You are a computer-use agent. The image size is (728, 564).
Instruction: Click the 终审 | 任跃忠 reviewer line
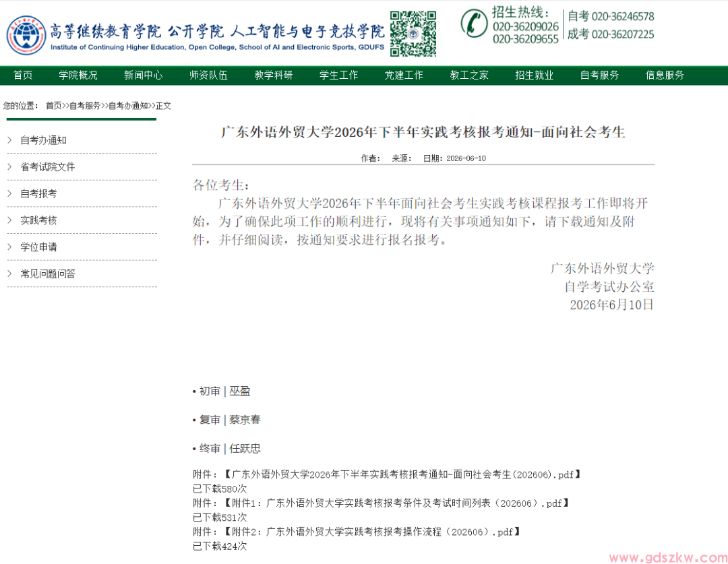coord(226,449)
